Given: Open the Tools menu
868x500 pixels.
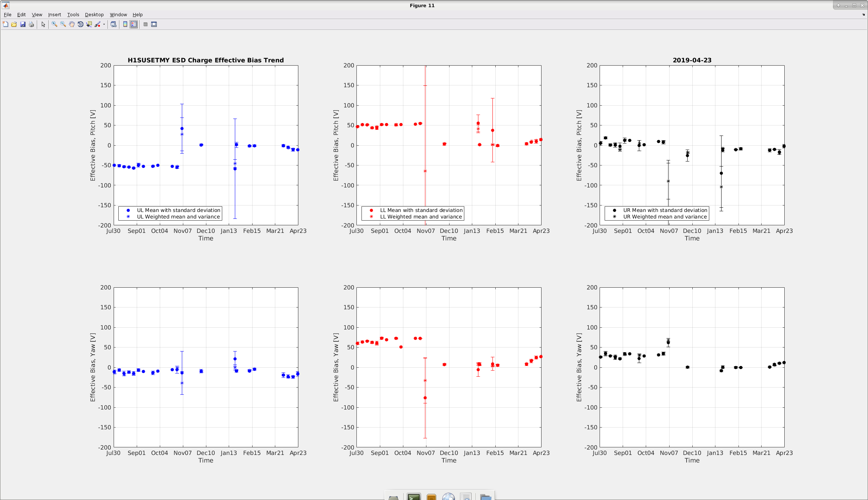Looking at the screenshot, I should [x=73, y=15].
